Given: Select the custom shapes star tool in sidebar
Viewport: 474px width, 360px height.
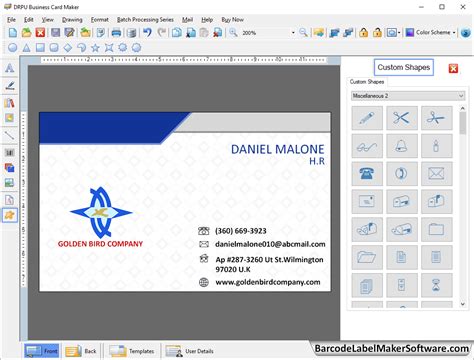Looking at the screenshot, I should (10, 215).
